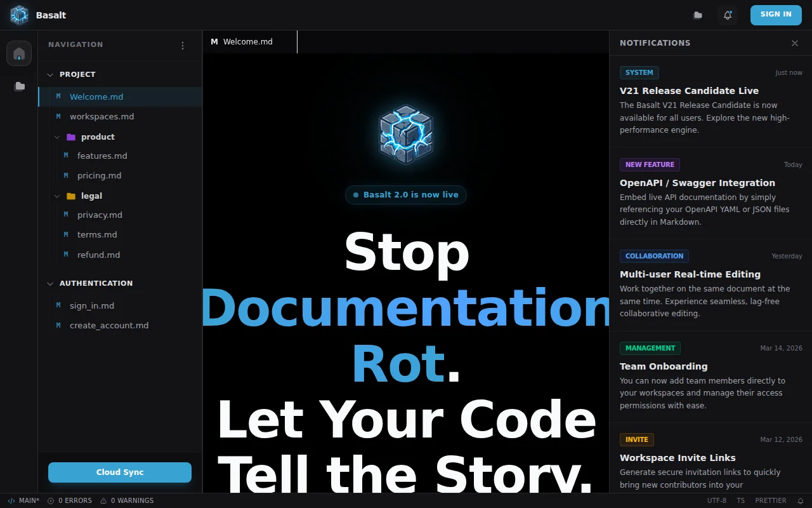Click the MAIN* branch status item
This screenshot has width=812, height=508.
(23, 500)
